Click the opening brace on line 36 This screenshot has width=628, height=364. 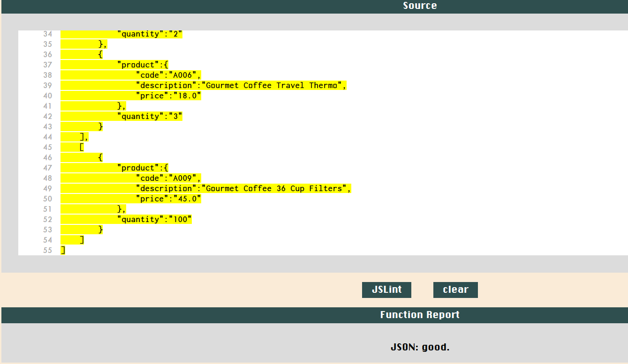(x=100, y=54)
